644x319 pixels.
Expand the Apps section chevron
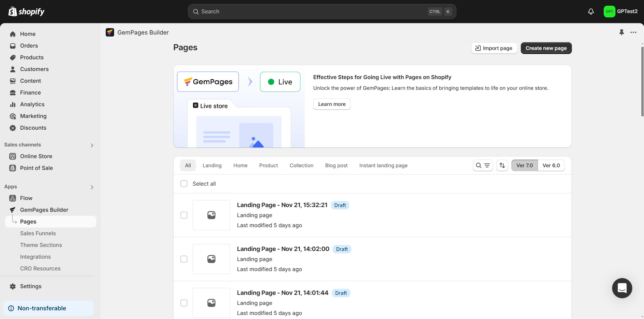(x=92, y=187)
